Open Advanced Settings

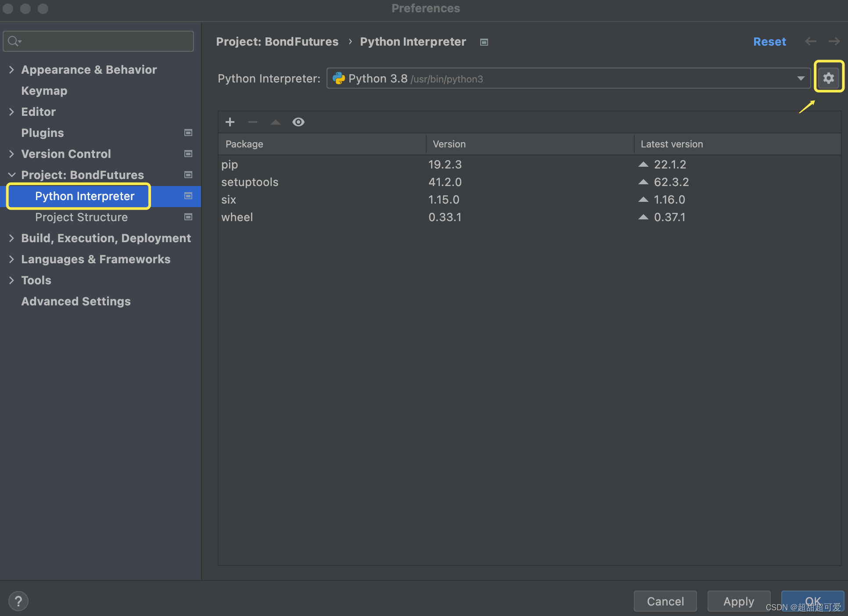pos(76,301)
